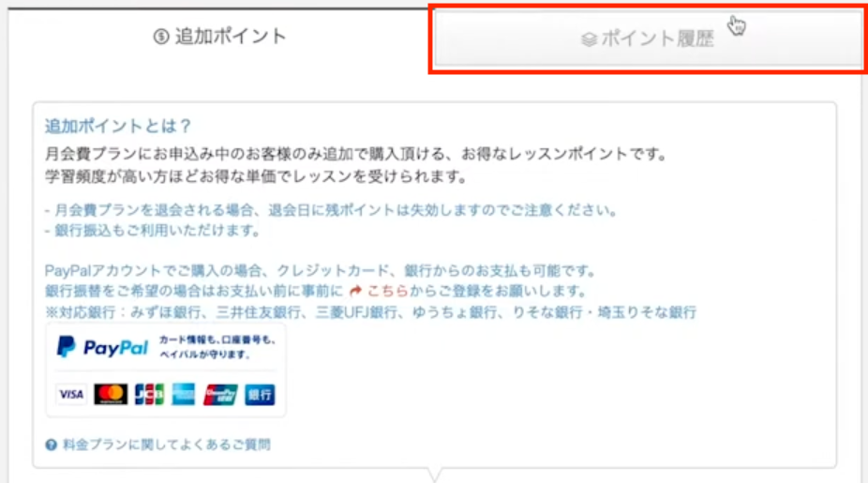Click the coin icon beside 追加ポイント
Image resolution: width=868 pixels, height=483 pixels.
pyautogui.click(x=161, y=38)
